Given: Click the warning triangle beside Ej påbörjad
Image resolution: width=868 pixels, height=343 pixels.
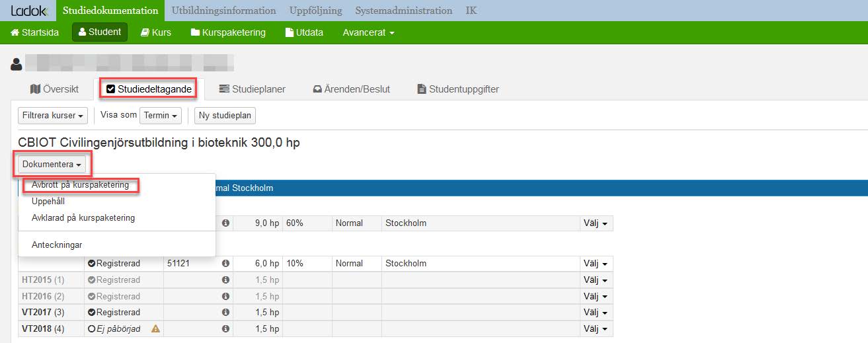Looking at the screenshot, I should (156, 329).
